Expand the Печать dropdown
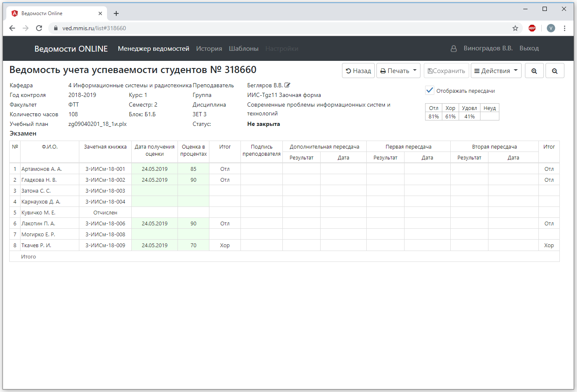577x392 pixels. [398, 71]
